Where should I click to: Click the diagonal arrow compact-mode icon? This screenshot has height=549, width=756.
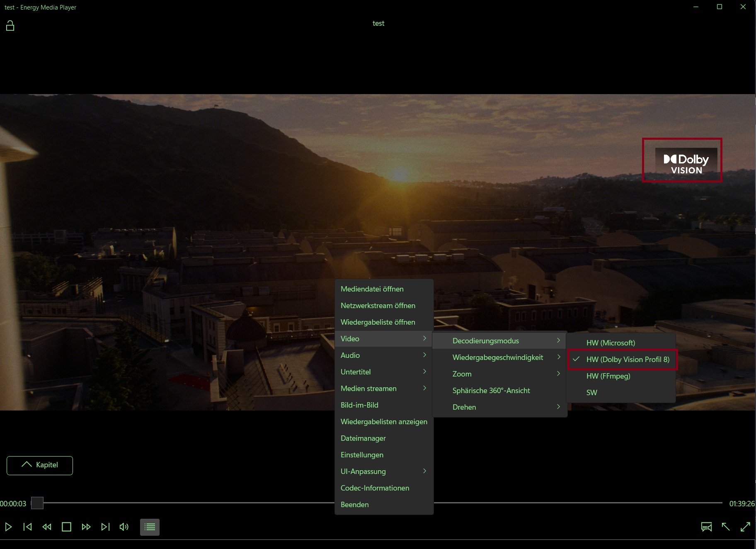[726, 527]
